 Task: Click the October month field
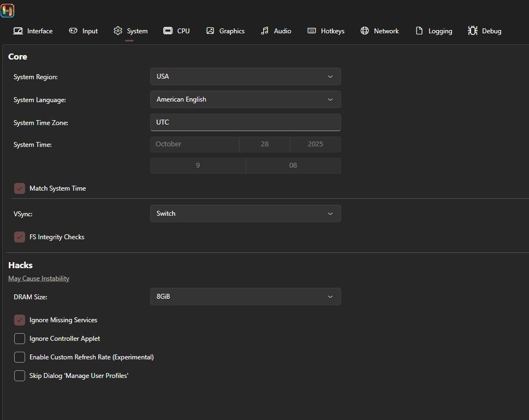pyautogui.click(x=195, y=144)
